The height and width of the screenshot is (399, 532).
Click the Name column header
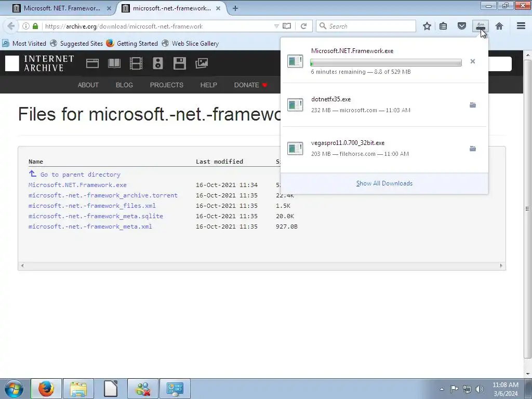click(36, 162)
